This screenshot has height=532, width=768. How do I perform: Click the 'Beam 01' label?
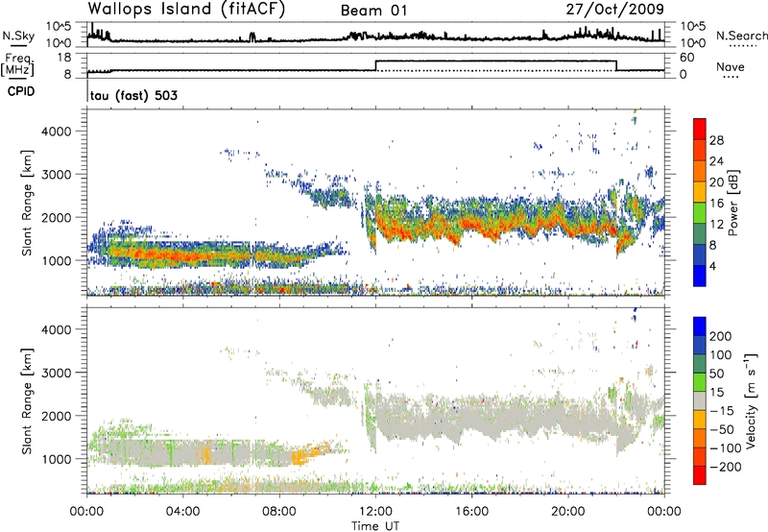tap(373, 11)
